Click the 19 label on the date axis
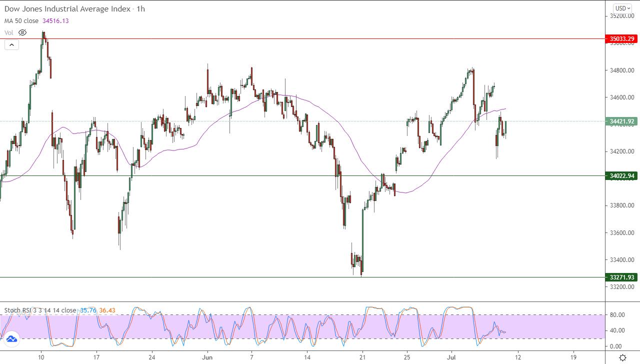The width and height of the screenshot is (640, 364). click(x=573, y=357)
